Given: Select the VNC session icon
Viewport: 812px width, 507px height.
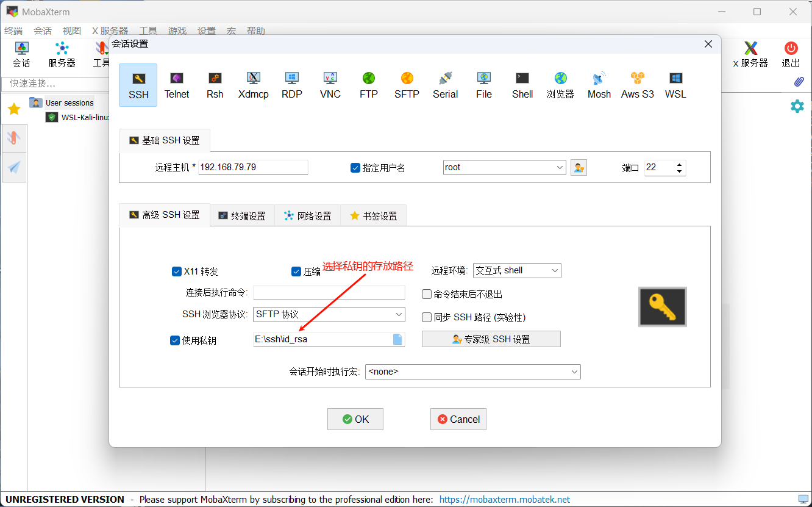Looking at the screenshot, I should (330, 85).
